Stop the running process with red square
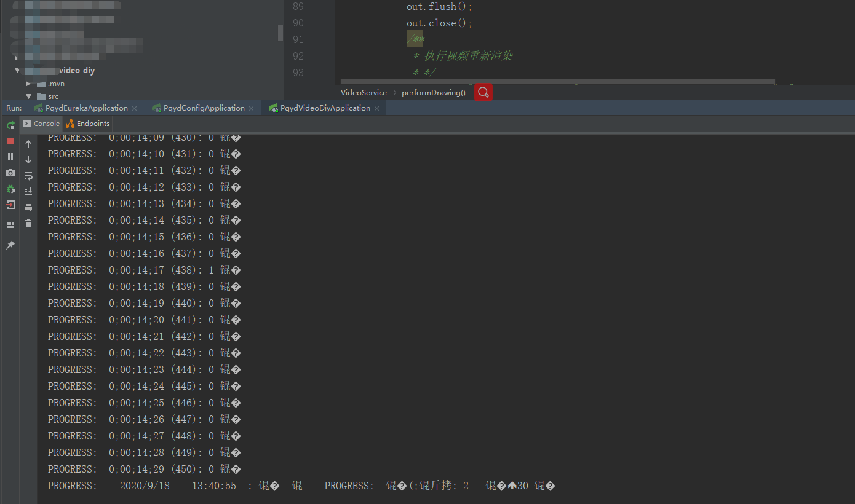Screen dimensions: 855x504 [x=10, y=141]
